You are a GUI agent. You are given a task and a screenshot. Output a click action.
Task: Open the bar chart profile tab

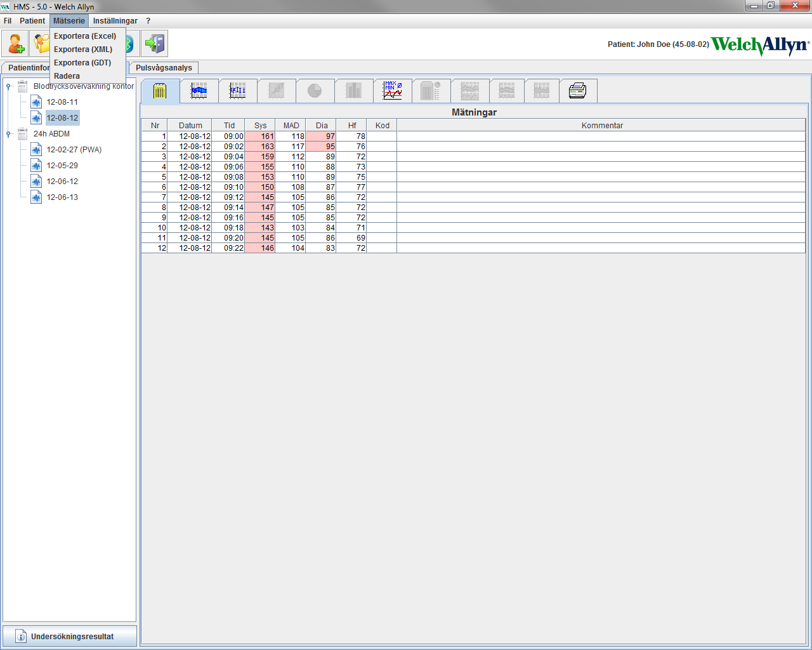click(x=238, y=91)
